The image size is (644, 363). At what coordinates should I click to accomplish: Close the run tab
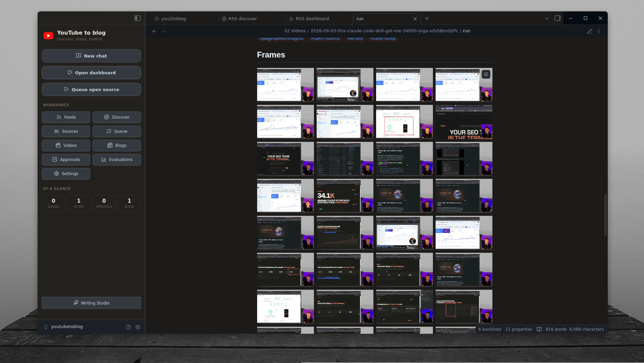(x=415, y=19)
